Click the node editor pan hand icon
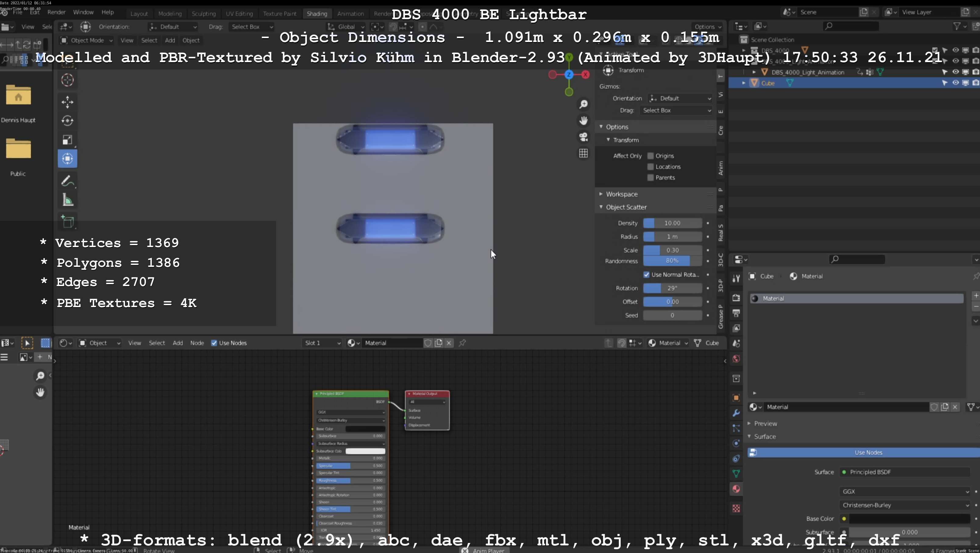The height and width of the screenshot is (553, 980). pos(40,392)
